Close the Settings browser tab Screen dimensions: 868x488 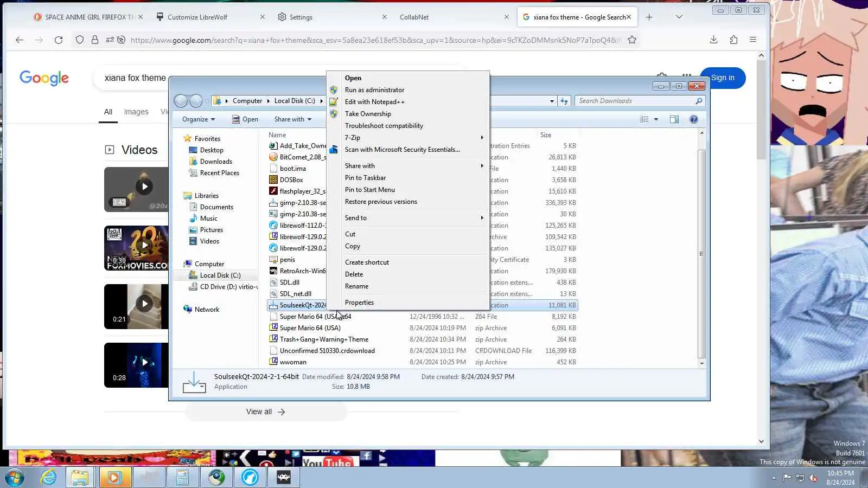click(x=385, y=17)
